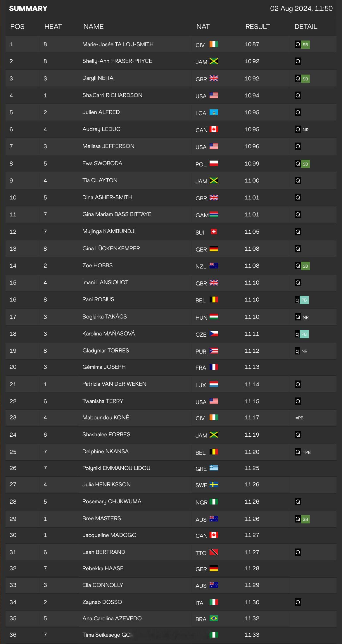342x644 pixels.
Task: Click the Ivory Coast flag beside Marie-Josée TA LOU-SMITH
Action: pos(214,44)
